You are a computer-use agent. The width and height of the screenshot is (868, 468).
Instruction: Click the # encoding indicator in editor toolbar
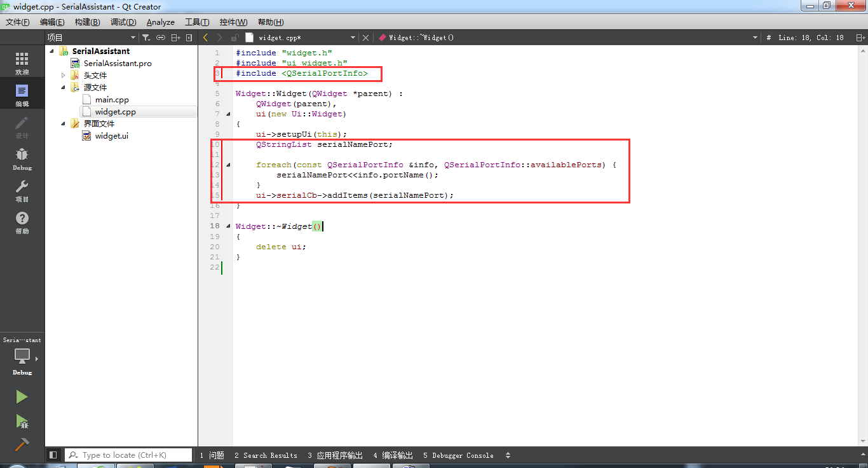point(768,38)
